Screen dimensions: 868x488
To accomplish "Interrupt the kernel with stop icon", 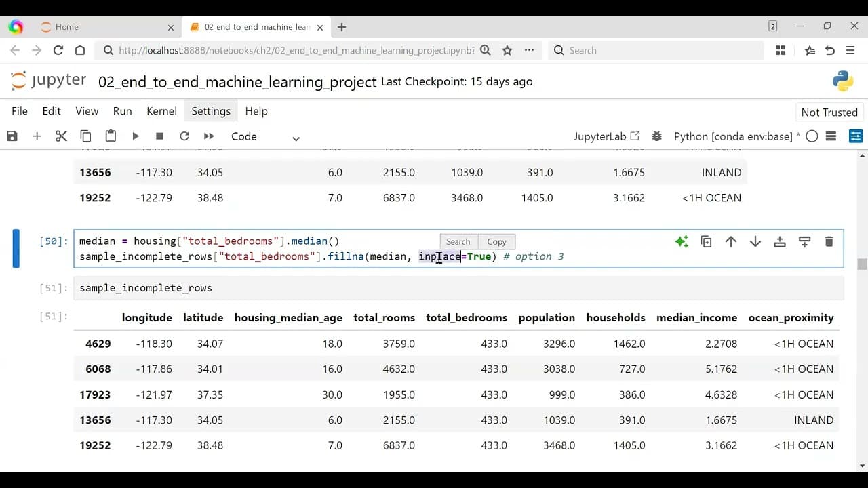I will [159, 136].
